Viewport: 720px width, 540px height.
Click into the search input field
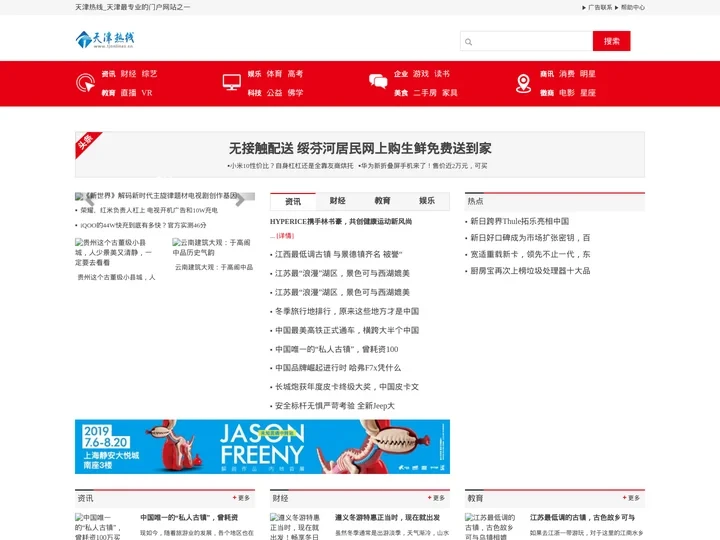(526, 41)
